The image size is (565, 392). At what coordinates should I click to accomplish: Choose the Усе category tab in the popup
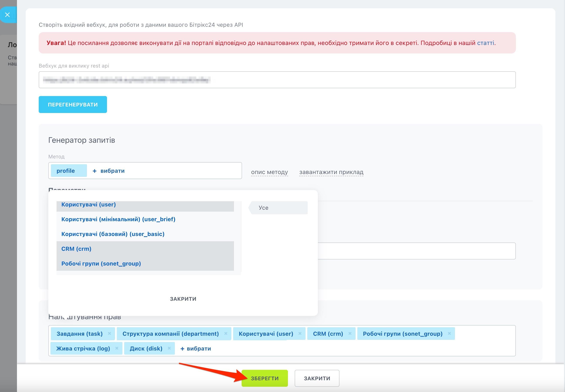tap(279, 208)
